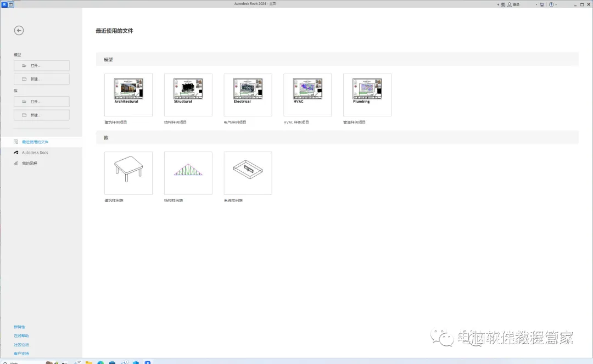Open the Plumbing sample project thumbnail
Image resolution: width=593 pixels, height=364 pixels.
tap(367, 95)
